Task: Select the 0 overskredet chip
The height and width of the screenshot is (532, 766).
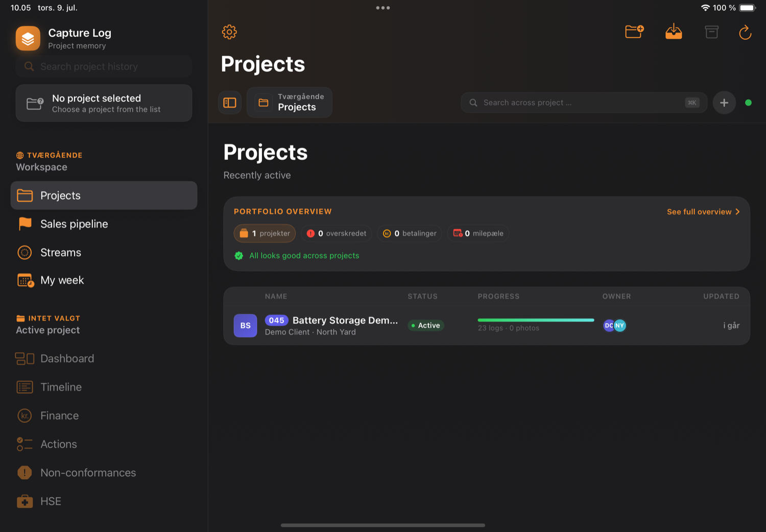Action: pos(337,233)
